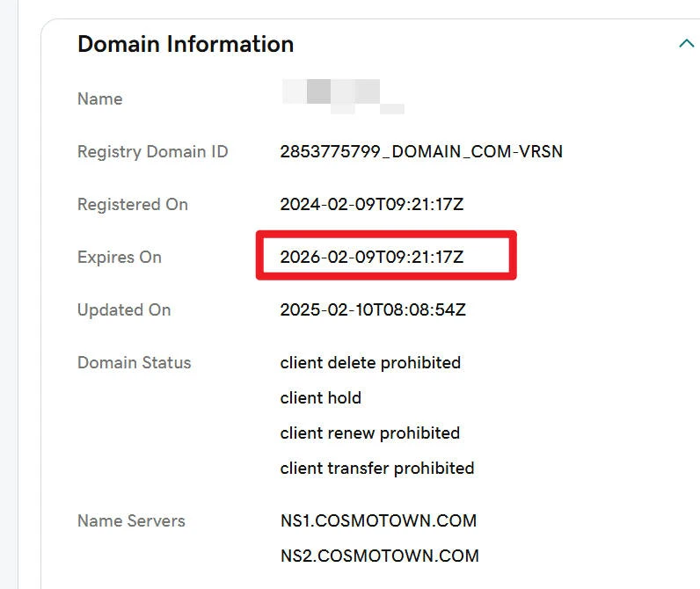Image resolution: width=700 pixels, height=589 pixels.
Task: Click the Registry Domain ID label
Action: (x=152, y=152)
